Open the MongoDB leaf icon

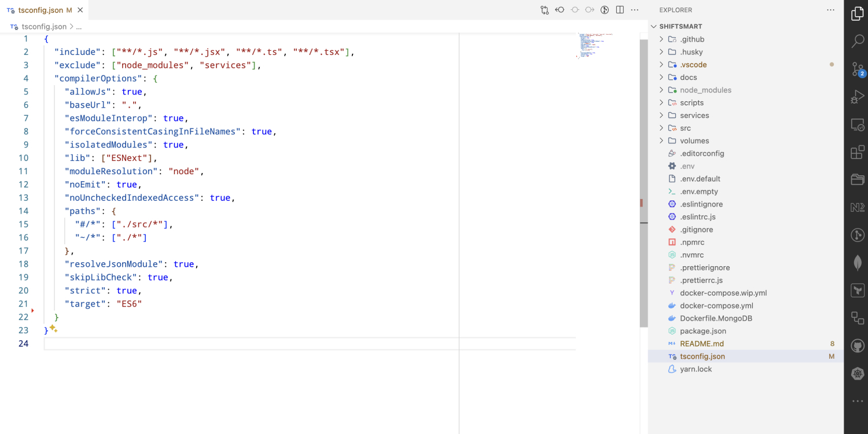pyautogui.click(x=857, y=262)
